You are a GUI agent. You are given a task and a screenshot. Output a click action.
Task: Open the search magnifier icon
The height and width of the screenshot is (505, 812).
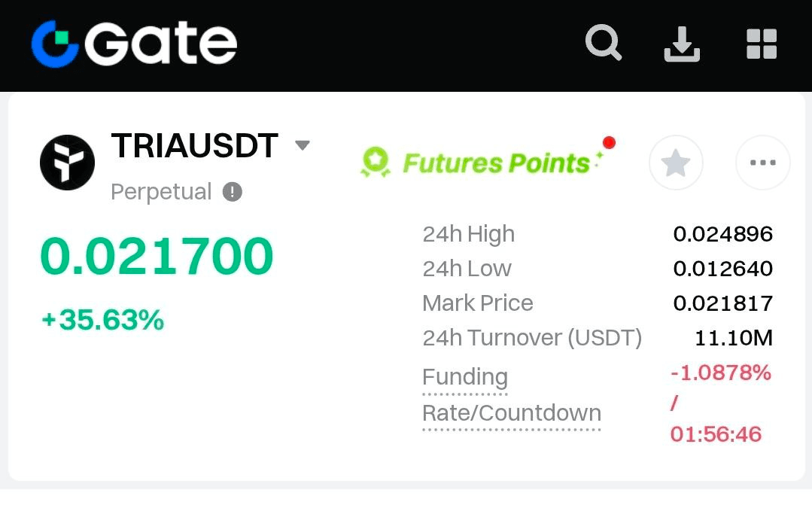point(604,43)
